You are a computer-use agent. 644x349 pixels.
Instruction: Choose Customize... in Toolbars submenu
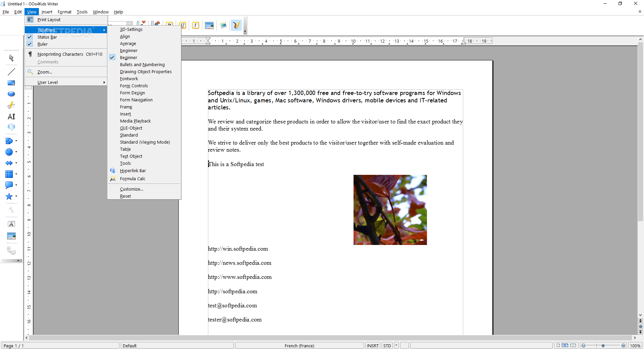[x=144, y=189]
